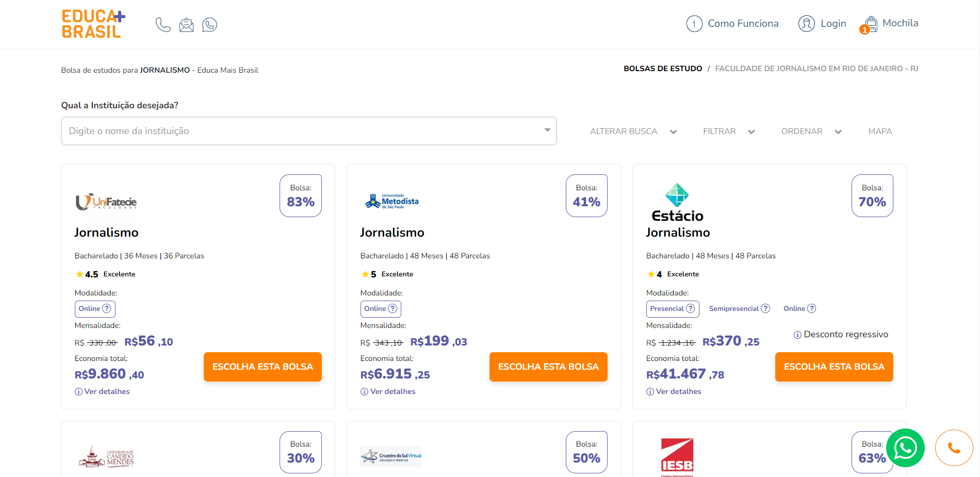The width and height of the screenshot is (980, 477).
Task: Choose the Estácio scholarship with ESCOLHA ESTA BOLSA
Action: pos(834,367)
